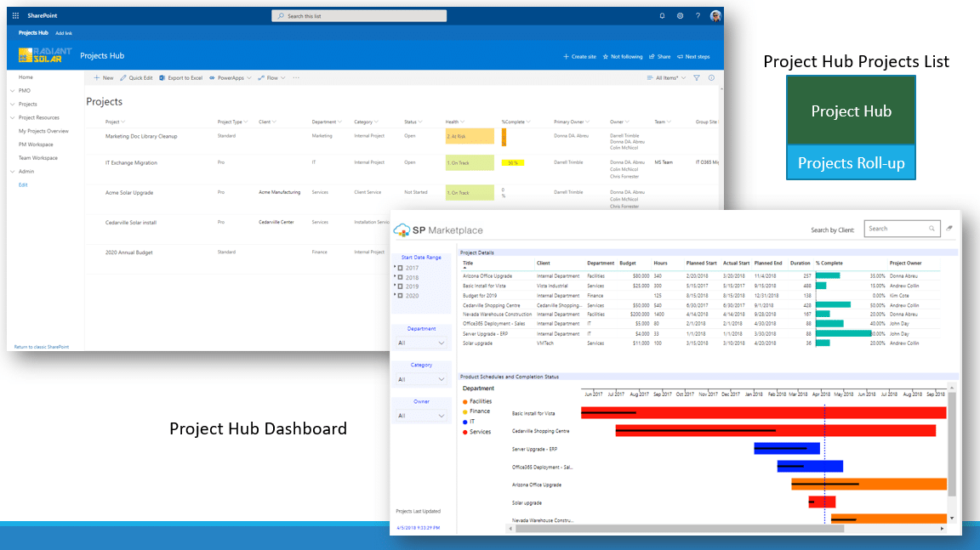Click the Share button on site header
The height and width of the screenshot is (550, 980).
[x=659, y=57]
